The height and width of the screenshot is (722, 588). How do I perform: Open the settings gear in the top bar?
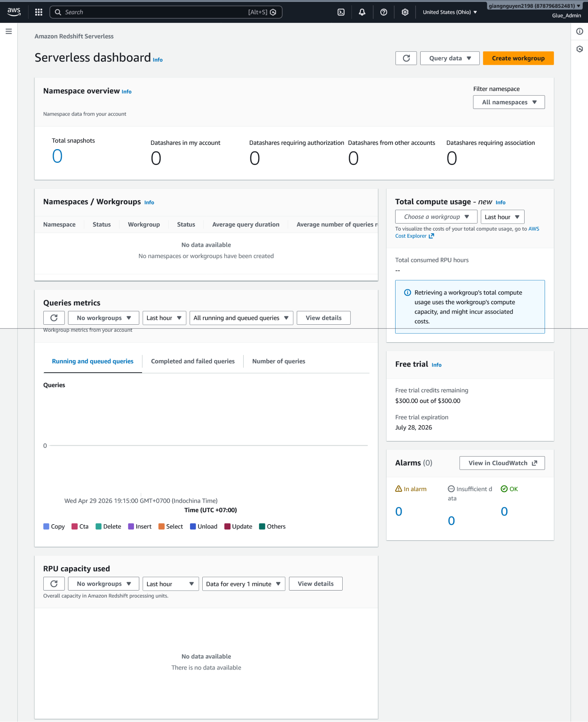pyautogui.click(x=405, y=12)
